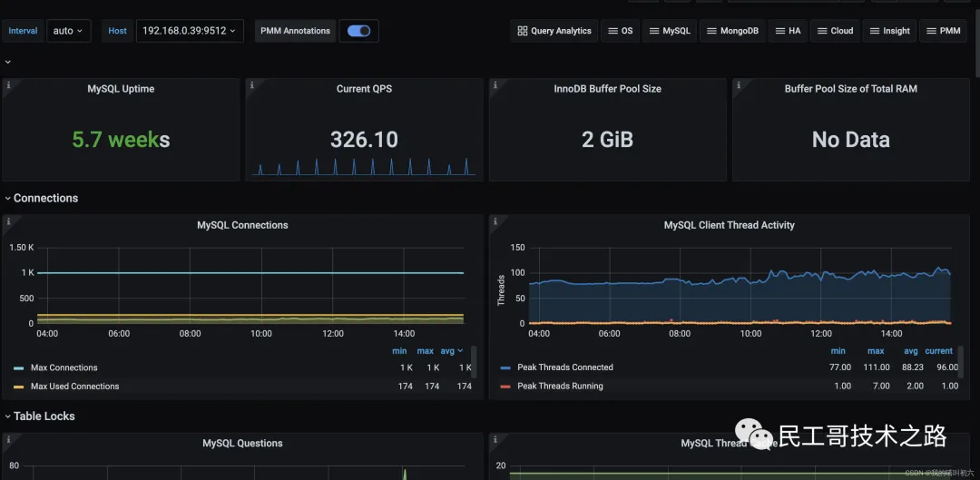
Task: Toggle Peak Threads Connected legend series
Action: [x=565, y=367]
